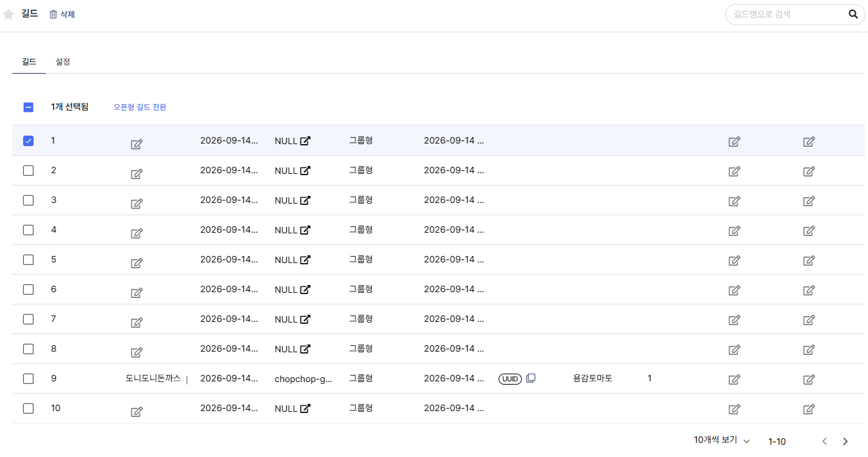Click the 오픈형 길드 전환 link
The height and width of the screenshot is (457, 868).
[140, 107]
